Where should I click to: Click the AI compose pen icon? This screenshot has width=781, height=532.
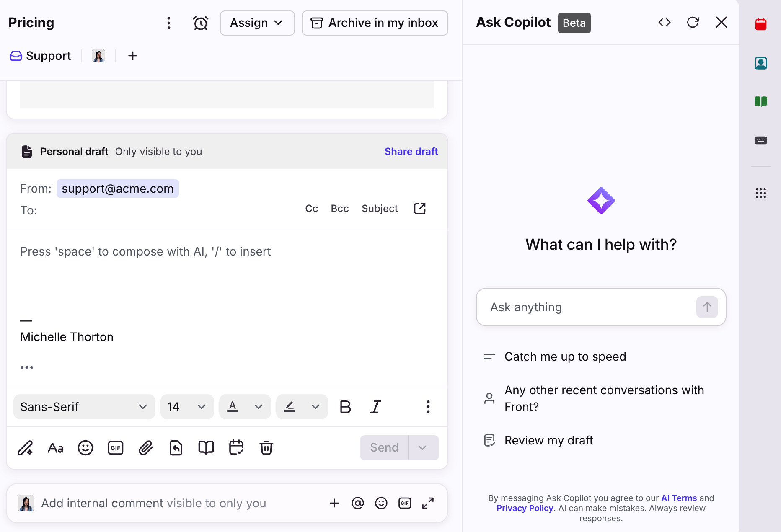click(25, 448)
